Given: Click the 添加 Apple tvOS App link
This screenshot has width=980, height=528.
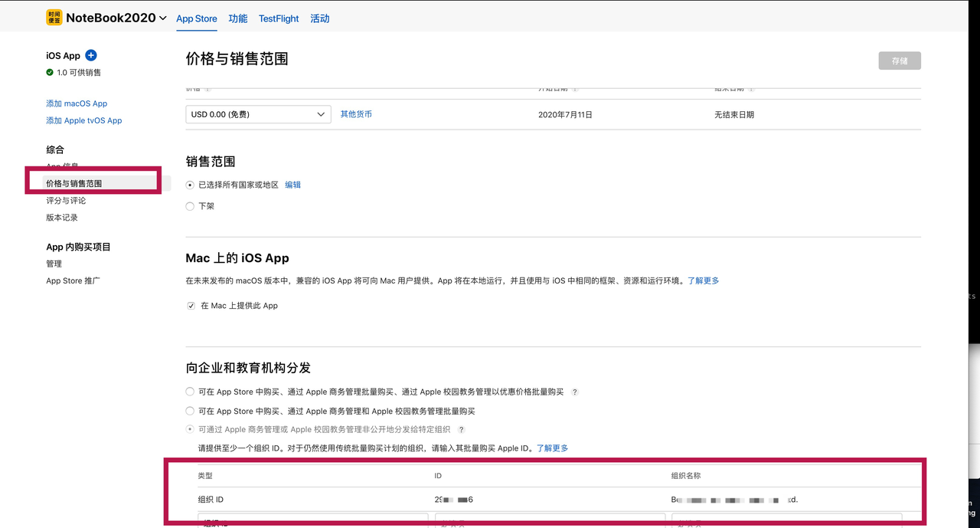Looking at the screenshot, I should click(84, 120).
